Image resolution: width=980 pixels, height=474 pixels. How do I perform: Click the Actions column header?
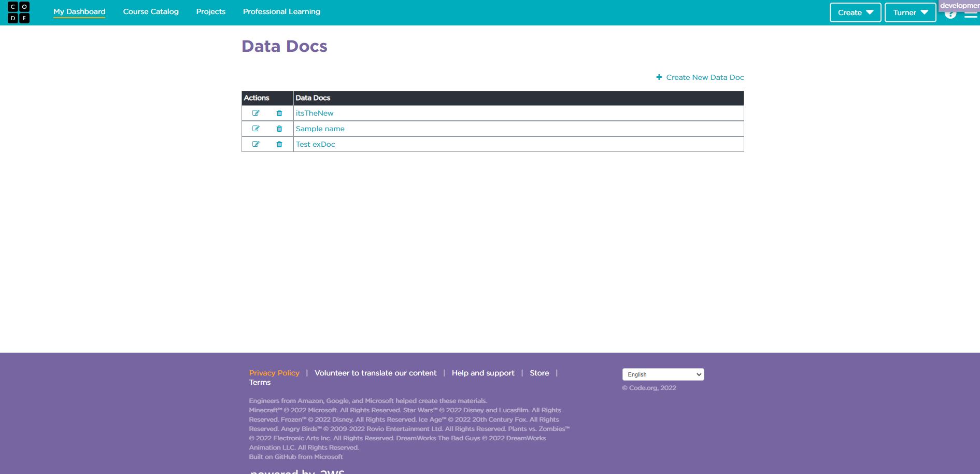267,98
